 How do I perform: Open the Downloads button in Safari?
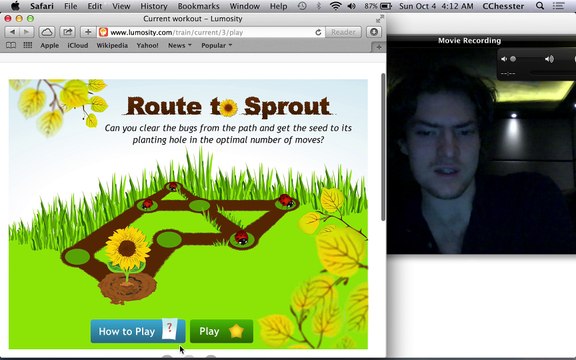click(374, 32)
